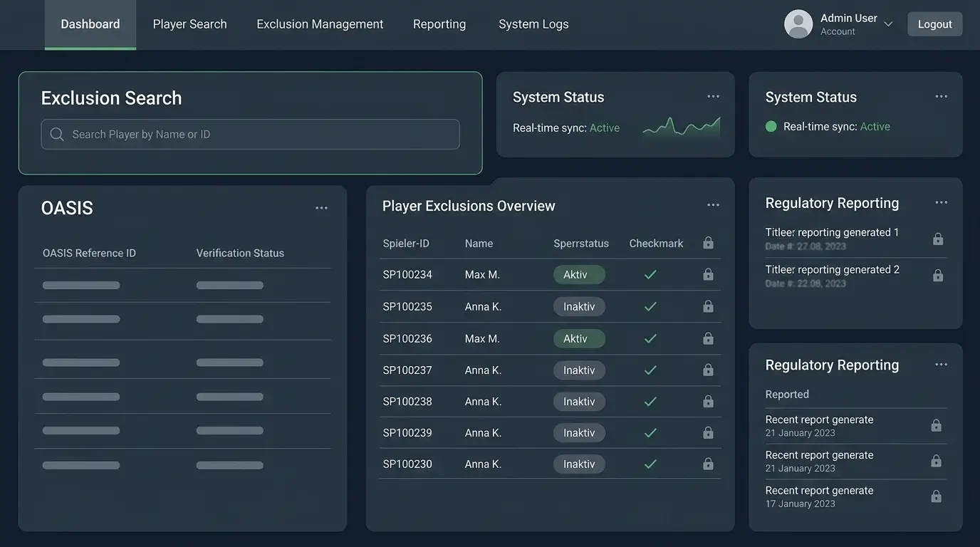This screenshot has width=980, height=547.
Task: Click the lock icon in SP100234 row
Action: (x=708, y=274)
